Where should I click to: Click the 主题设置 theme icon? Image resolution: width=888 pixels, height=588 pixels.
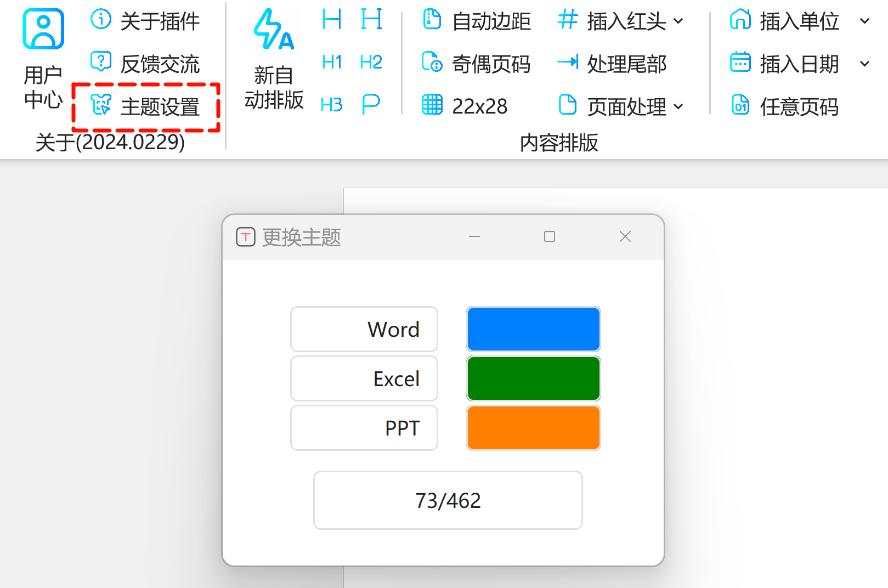(x=101, y=104)
